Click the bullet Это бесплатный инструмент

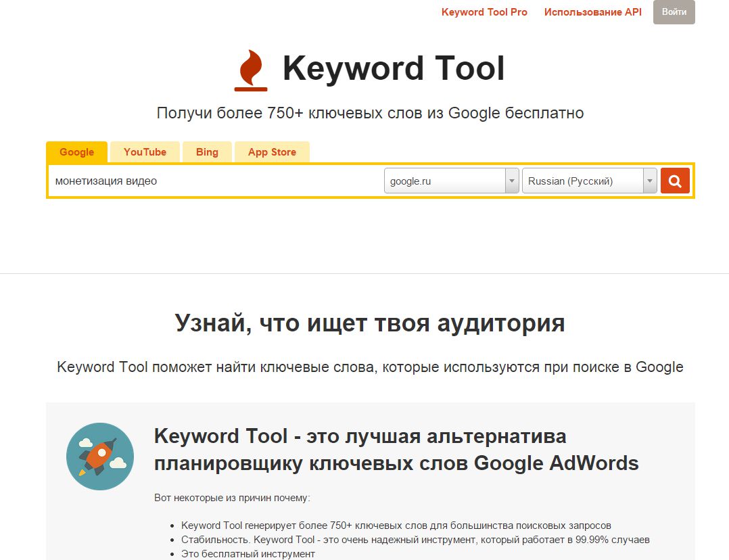click(248, 554)
